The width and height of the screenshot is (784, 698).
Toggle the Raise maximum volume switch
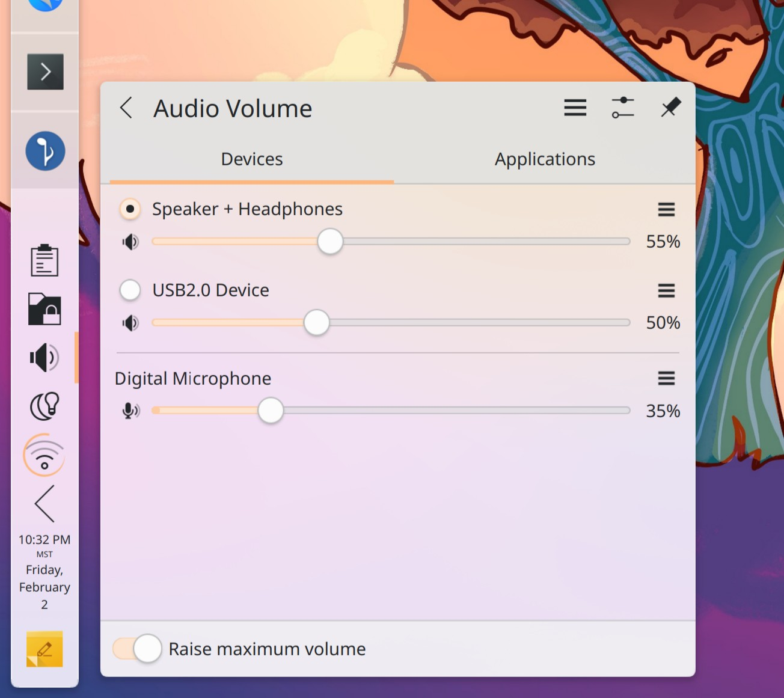click(137, 649)
